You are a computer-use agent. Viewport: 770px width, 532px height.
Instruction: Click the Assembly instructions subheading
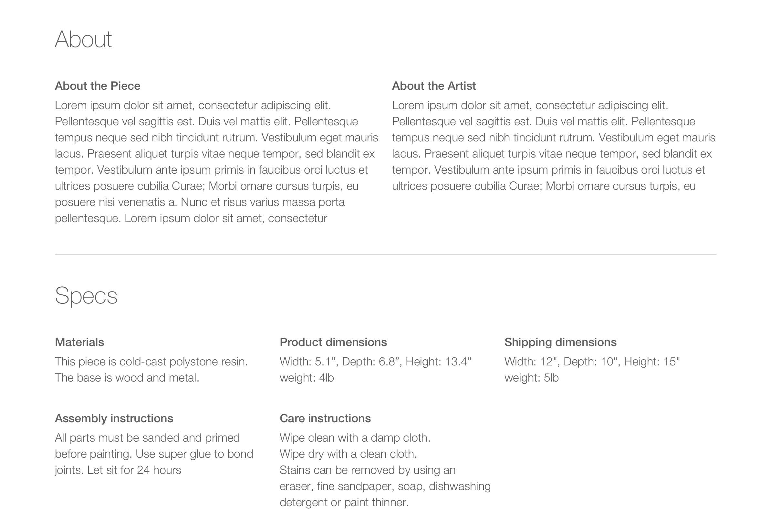[114, 418]
